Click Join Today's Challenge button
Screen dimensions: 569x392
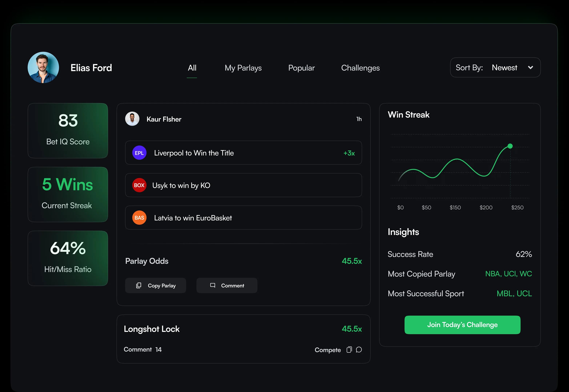(x=462, y=325)
